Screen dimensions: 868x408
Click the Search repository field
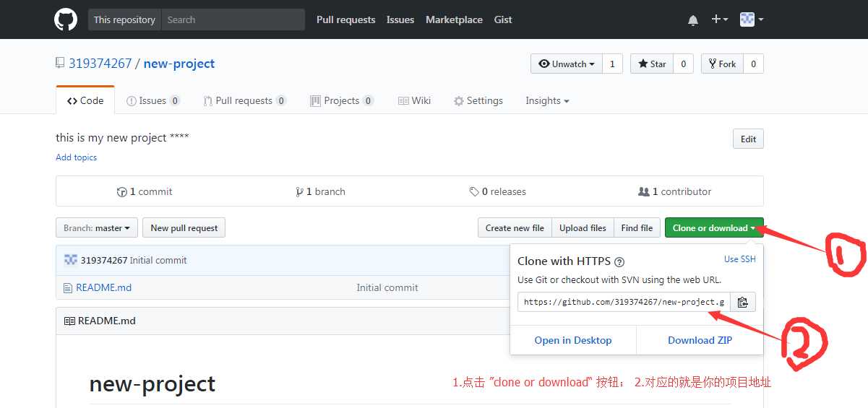(x=233, y=19)
